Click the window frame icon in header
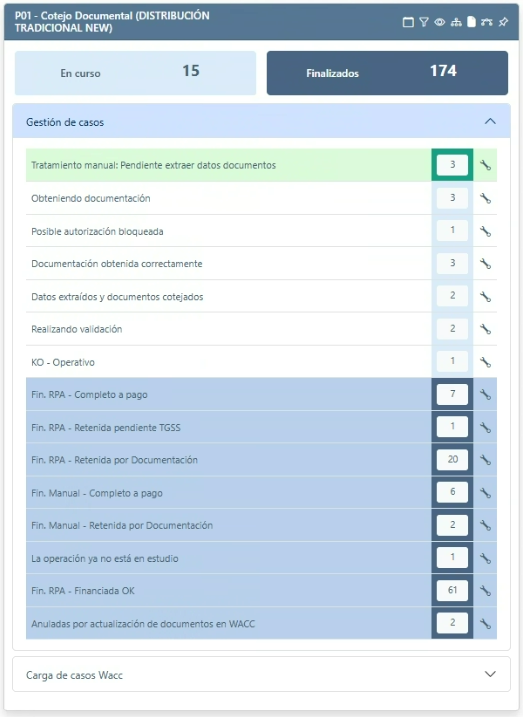523x717 pixels. pyautogui.click(x=408, y=22)
